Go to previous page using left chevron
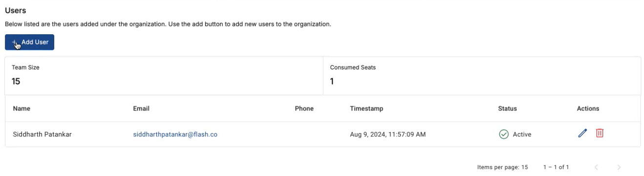The width and height of the screenshot is (644, 176). pos(596,167)
